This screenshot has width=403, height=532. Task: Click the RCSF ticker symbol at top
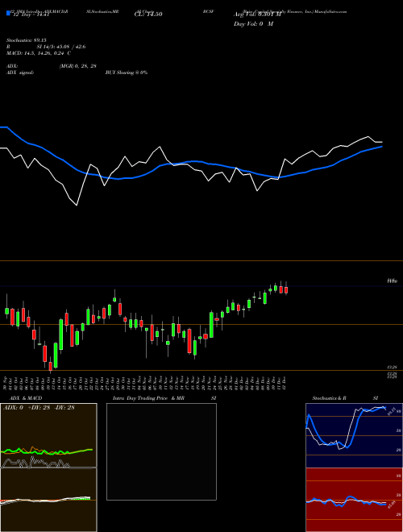coord(208,11)
